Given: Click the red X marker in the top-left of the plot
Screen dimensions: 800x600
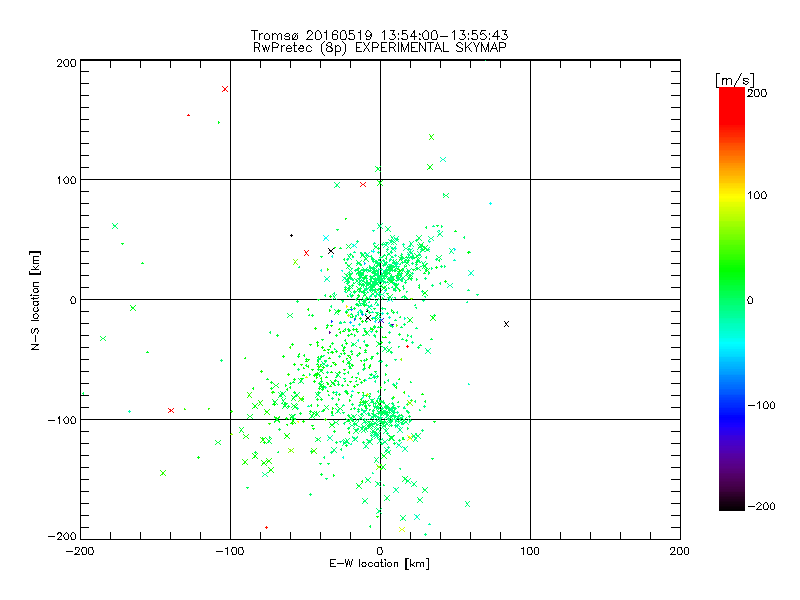Looking at the screenshot, I should [x=225, y=89].
